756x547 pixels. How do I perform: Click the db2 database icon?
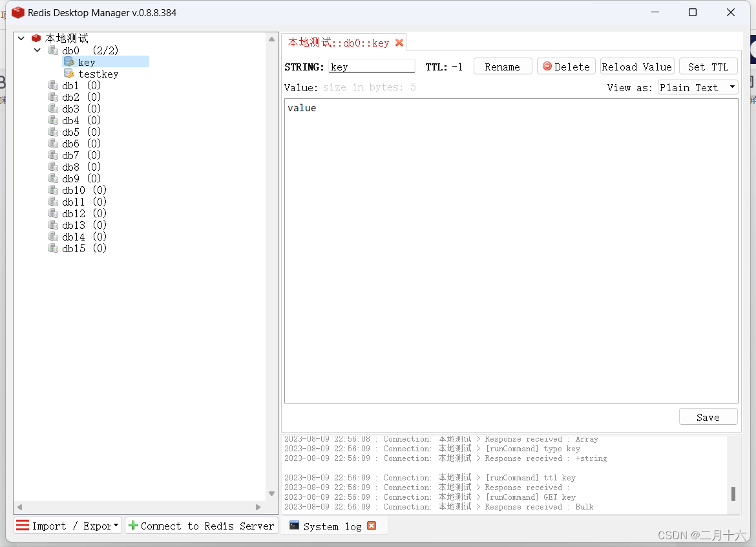53,97
